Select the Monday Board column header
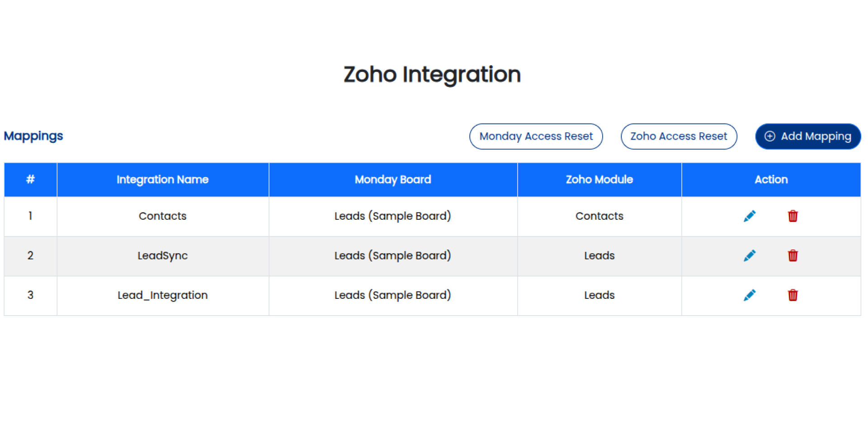 point(393,179)
